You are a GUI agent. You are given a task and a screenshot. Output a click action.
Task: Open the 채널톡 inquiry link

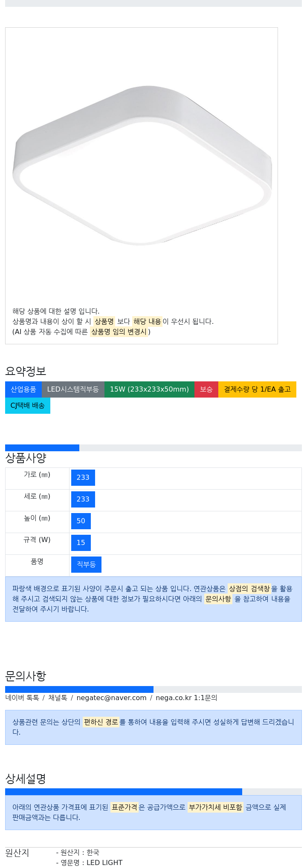[x=58, y=698]
